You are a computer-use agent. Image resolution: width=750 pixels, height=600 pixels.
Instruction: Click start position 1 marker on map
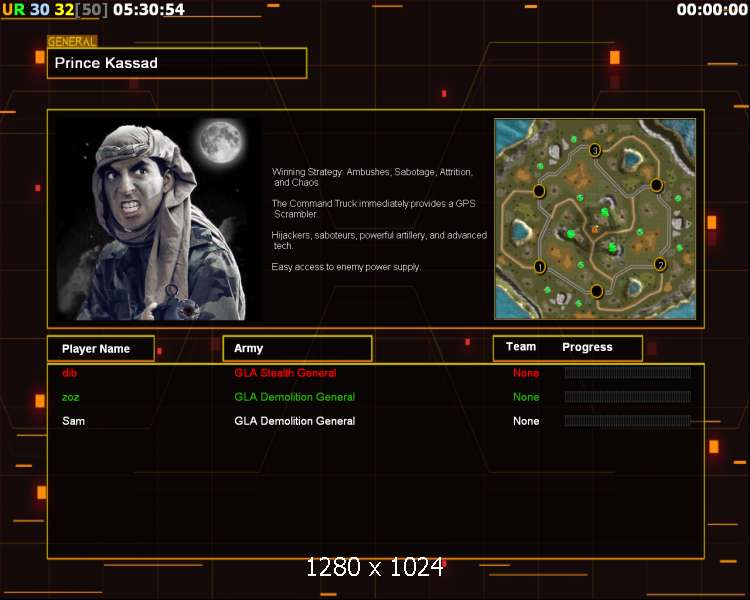point(540,267)
